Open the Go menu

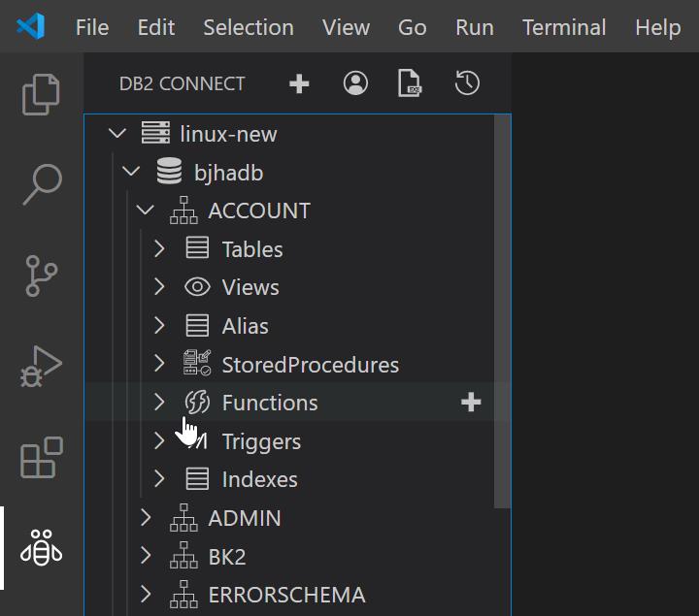413,27
